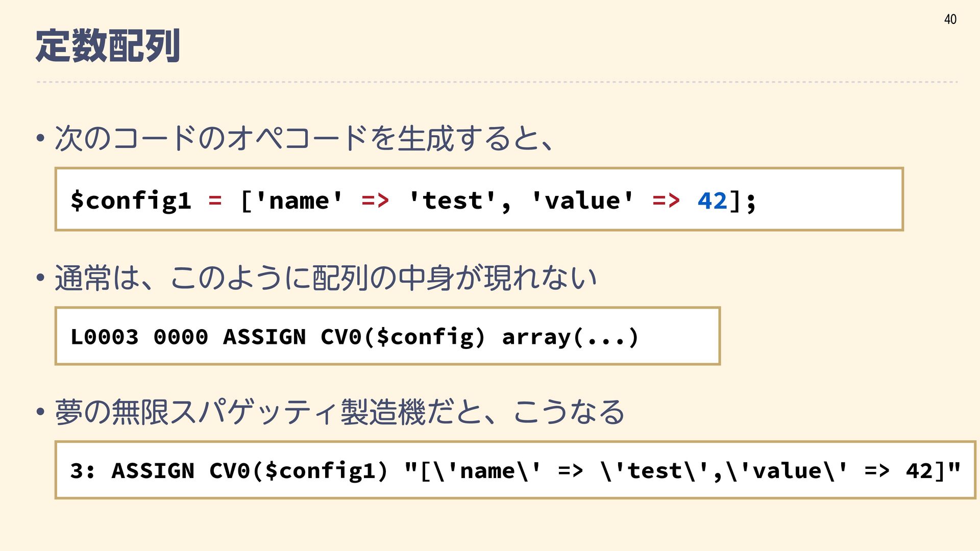The image size is (980, 551).
Task: Select the bullet text starting with 次のコード
Action: coord(304,138)
